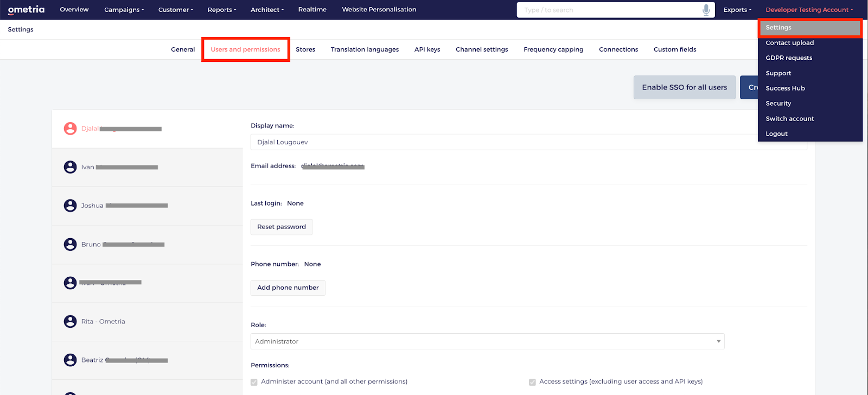Open the Exports dropdown
The image size is (868, 395).
737,10
